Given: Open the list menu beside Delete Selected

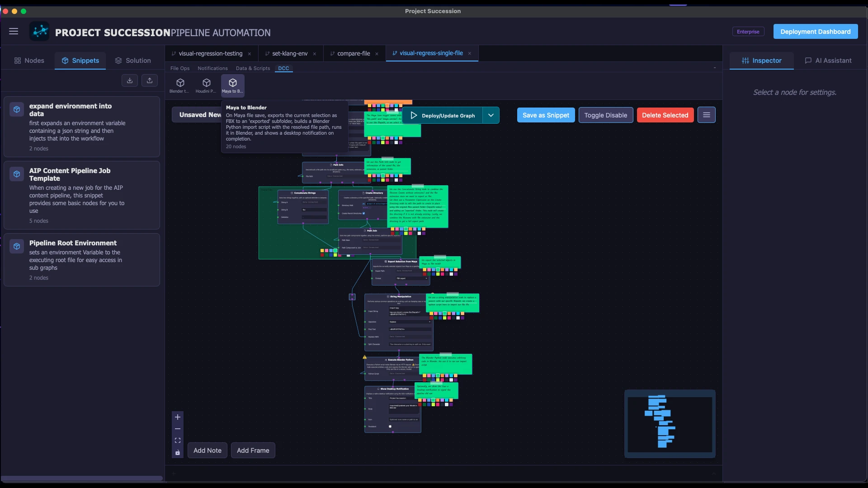Looking at the screenshot, I should point(707,115).
